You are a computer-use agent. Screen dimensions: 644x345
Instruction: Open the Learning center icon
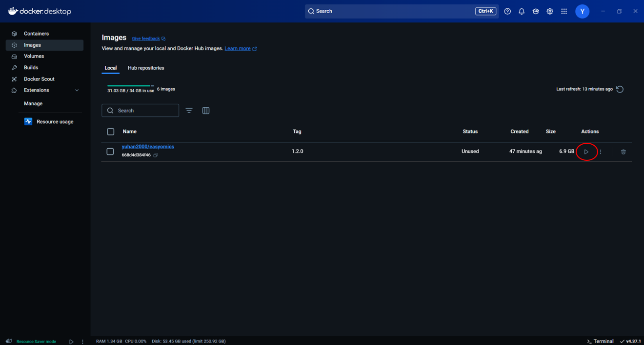pos(536,11)
